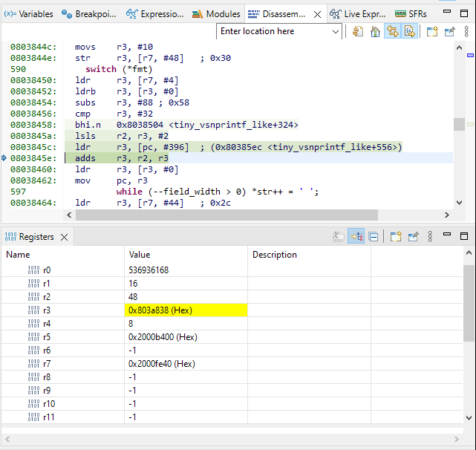This screenshot has height=450, width=476.
Task: Click the Refresh View icon in Disassembly toolbar
Action: [358, 31]
